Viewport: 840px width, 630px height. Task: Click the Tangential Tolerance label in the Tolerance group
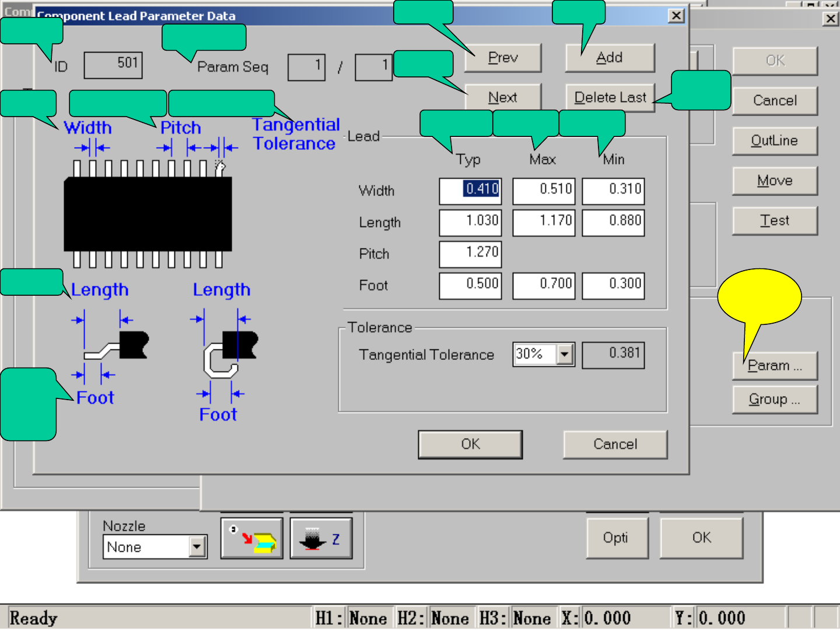426,355
